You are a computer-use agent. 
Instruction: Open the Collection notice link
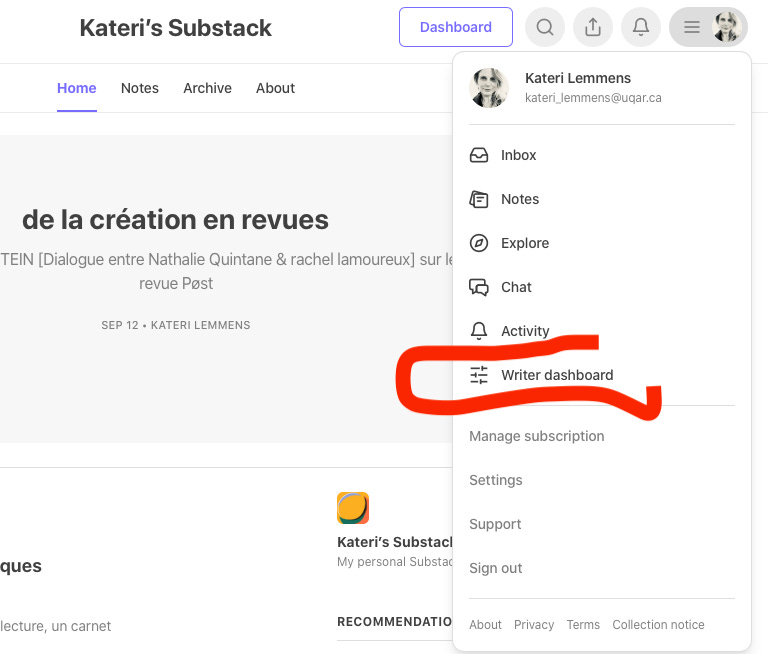tap(658, 625)
